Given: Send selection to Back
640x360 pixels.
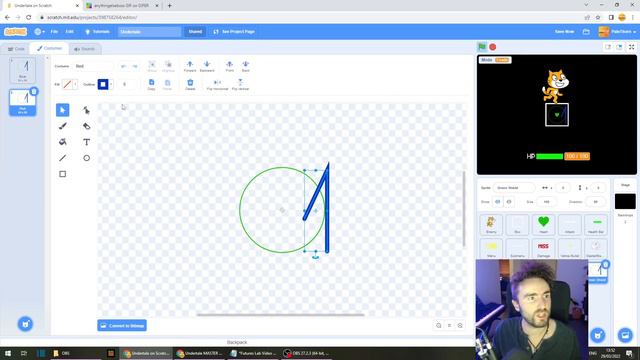Looking at the screenshot, I should (x=245, y=66).
